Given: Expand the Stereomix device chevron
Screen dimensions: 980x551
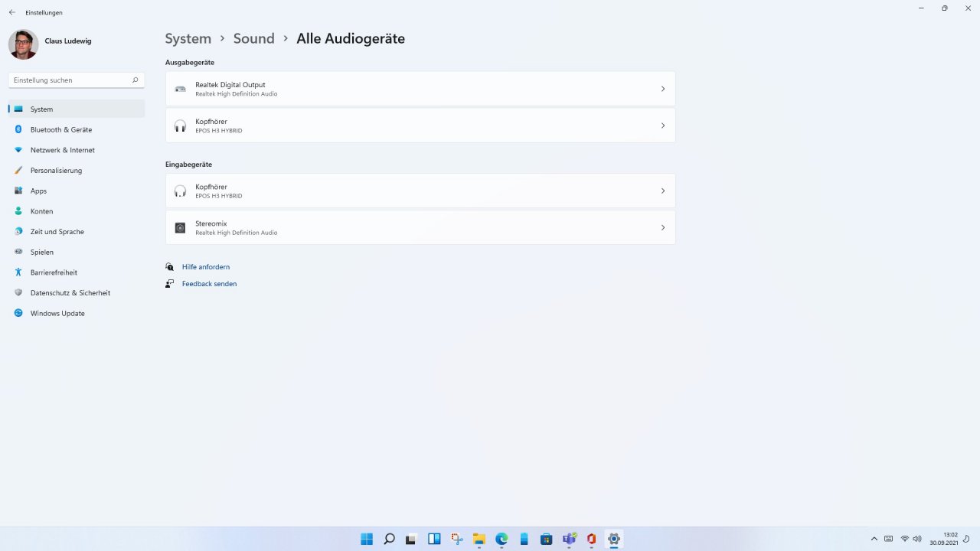Looking at the screenshot, I should tap(663, 227).
